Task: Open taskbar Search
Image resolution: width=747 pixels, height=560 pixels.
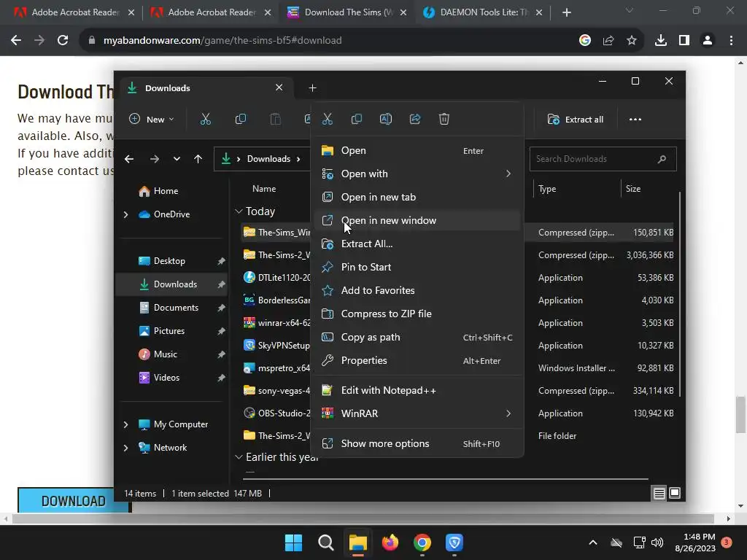Action: (x=326, y=542)
